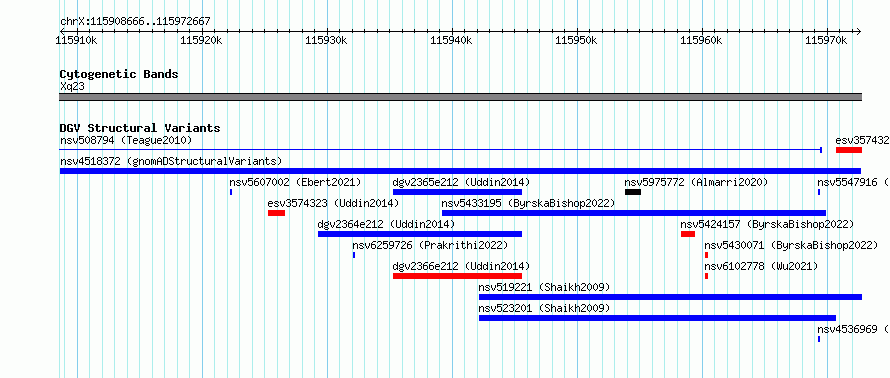890x378 pixels.
Task: Select the DGV Structural Variants track title
Action: coord(140,128)
